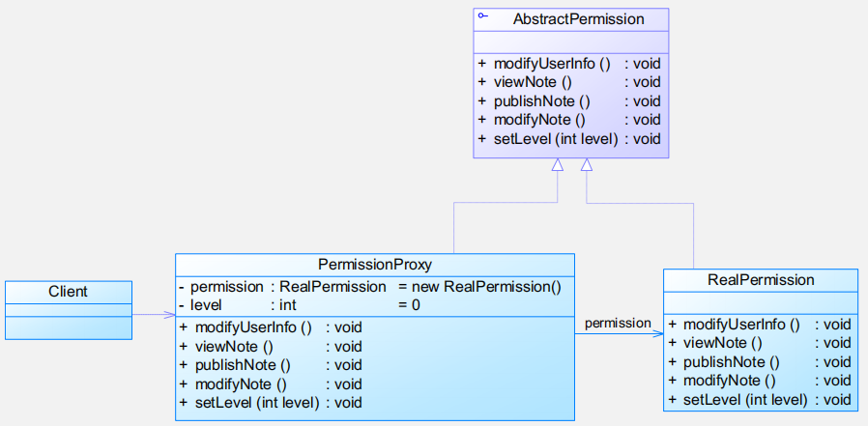The width and height of the screenshot is (868, 426).
Task: Select setLevel operation in AbstractPermission
Action: coord(569,139)
